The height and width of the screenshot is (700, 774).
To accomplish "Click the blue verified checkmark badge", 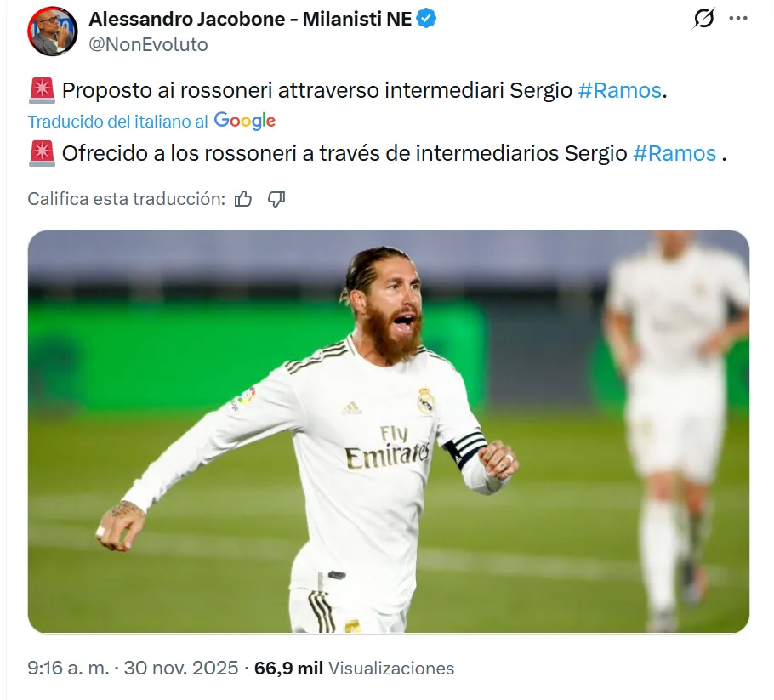I will click(x=426, y=19).
